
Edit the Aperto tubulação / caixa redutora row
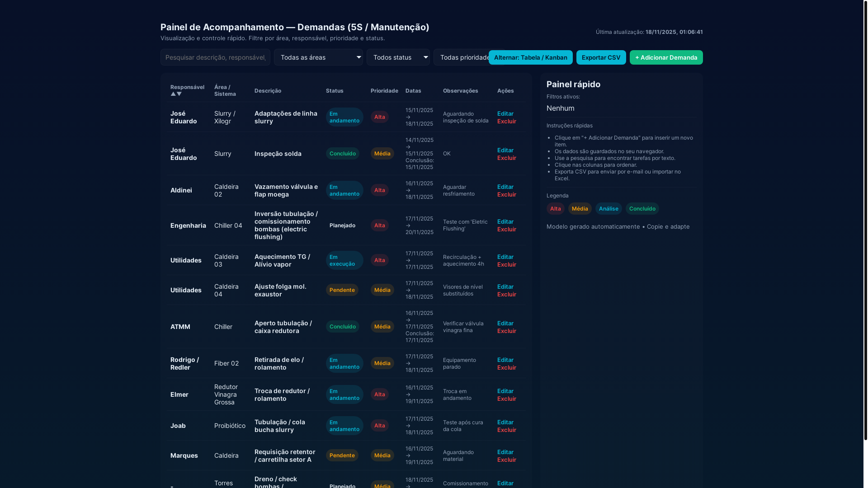pos(505,323)
